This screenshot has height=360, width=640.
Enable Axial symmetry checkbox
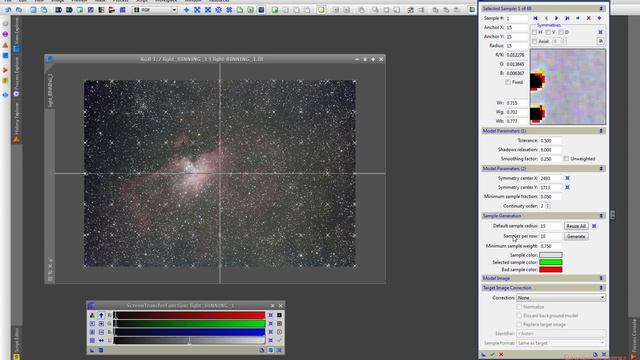click(x=534, y=41)
